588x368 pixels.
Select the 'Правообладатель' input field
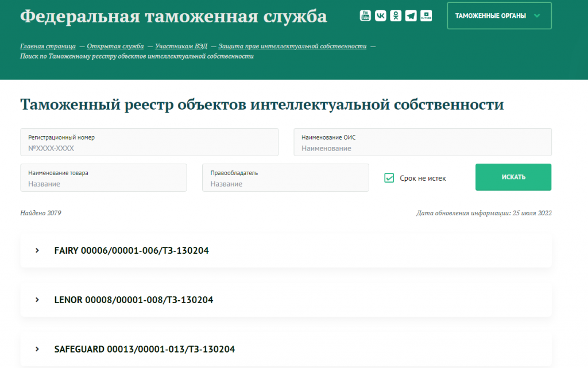click(x=285, y=183)
